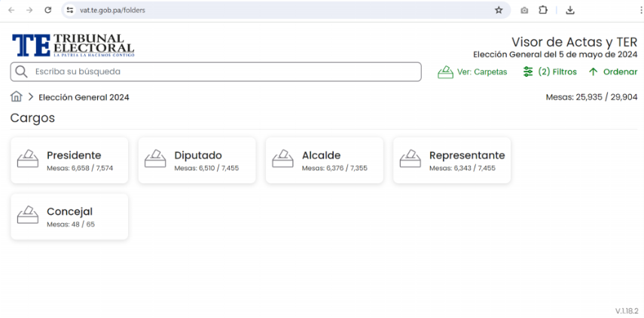644x318 pixels.
Task: Open Elección General 2024 breadcrumb
Action: (84, 97)
